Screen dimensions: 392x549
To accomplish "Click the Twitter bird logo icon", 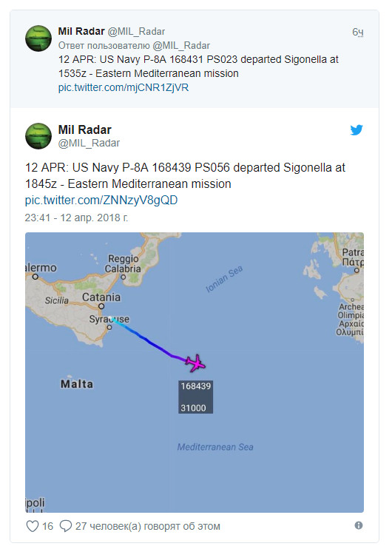I will [356, 130].
